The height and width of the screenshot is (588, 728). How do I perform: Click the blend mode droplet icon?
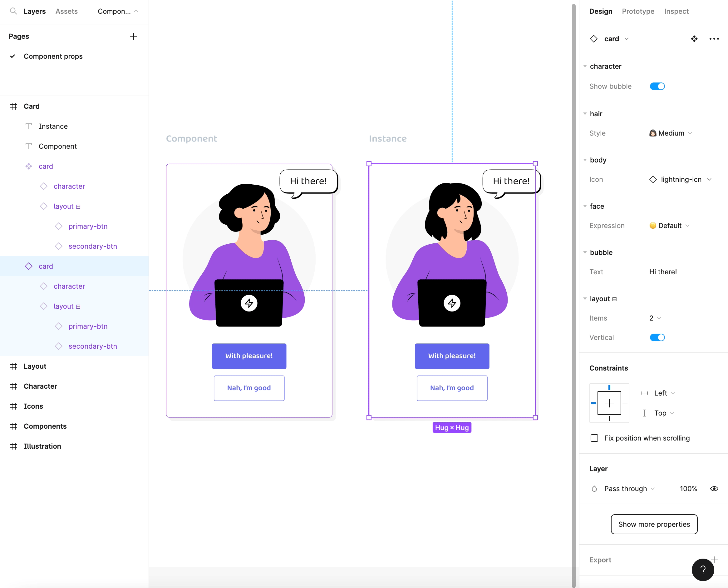pos(594,489)
